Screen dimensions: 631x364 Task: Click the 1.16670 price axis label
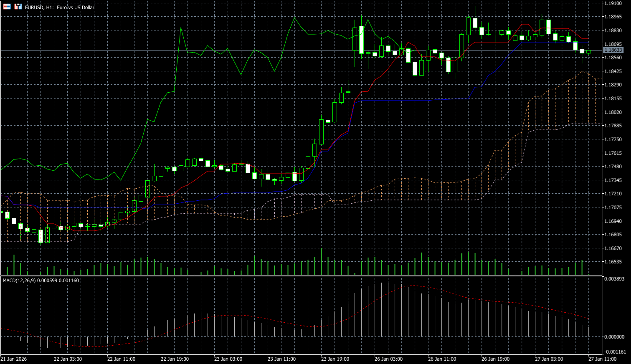(x=613, y=248)
